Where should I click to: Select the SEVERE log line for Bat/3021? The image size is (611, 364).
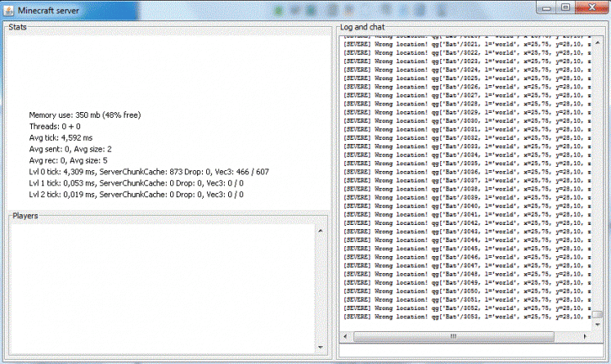tap(467, 44)
